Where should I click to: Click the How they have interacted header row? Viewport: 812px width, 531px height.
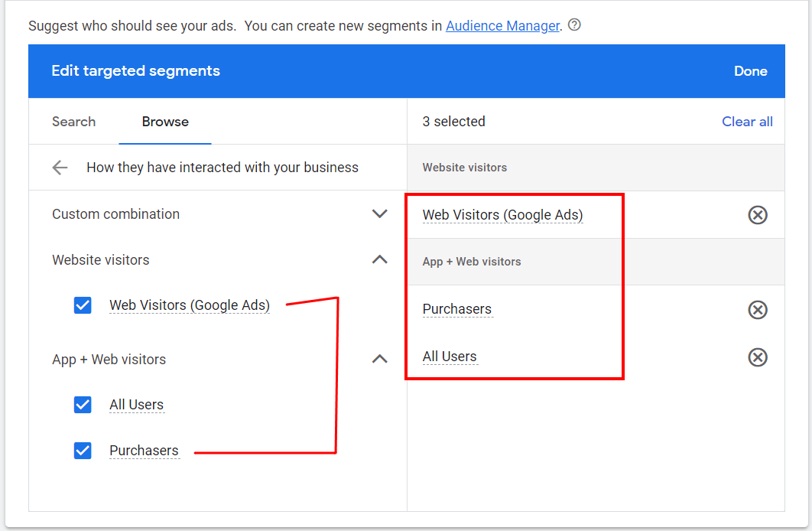tap(222, 167)
